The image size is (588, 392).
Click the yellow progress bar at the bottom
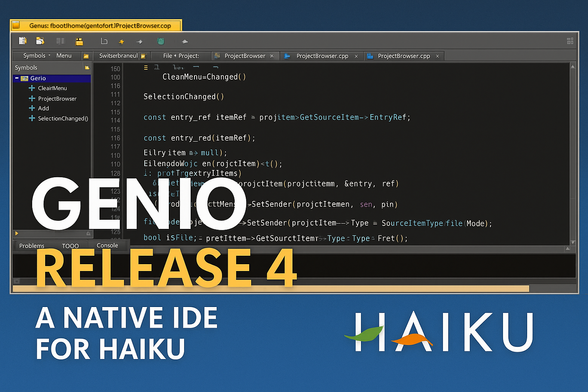coord(271,288)
